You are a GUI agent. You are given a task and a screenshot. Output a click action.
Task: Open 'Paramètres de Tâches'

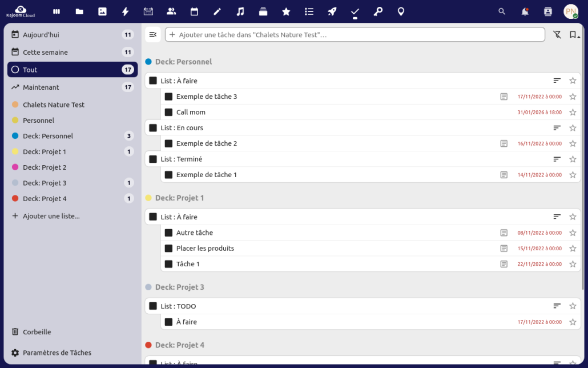57,353
